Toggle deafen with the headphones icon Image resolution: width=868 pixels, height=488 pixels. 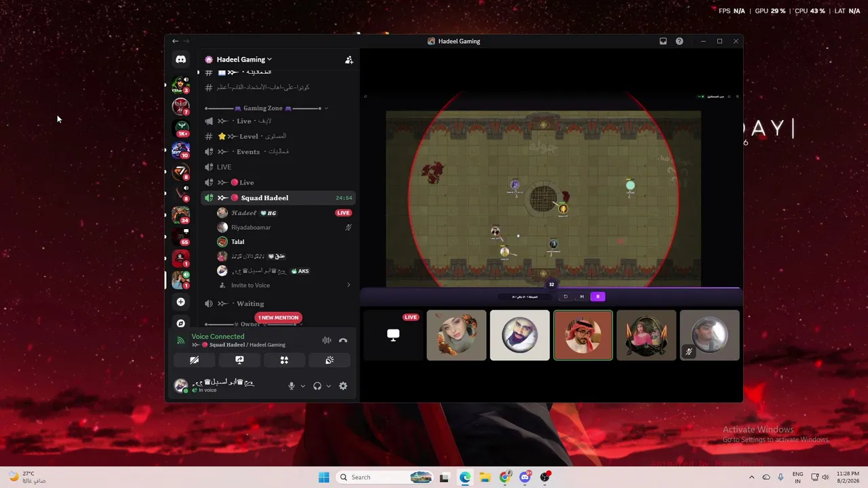coord(317,386)
